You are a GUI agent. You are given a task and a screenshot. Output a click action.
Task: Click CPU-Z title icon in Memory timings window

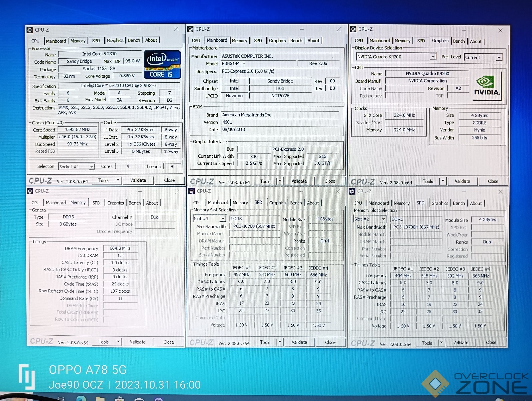pyautogui.click(x=30, y=191)
